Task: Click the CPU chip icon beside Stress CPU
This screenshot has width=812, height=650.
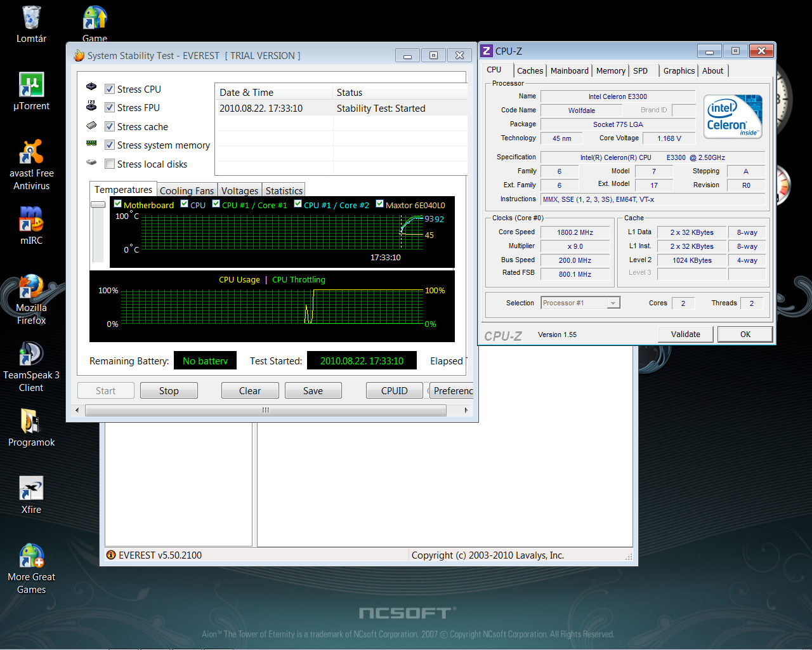Action: pyautogui.click(x=91, y=86)
